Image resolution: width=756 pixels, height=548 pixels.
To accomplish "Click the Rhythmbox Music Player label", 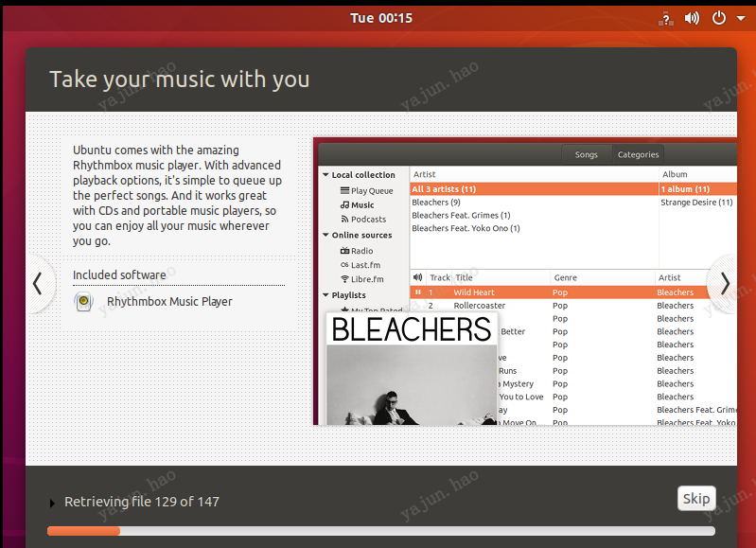I will (x=169, y=302).
